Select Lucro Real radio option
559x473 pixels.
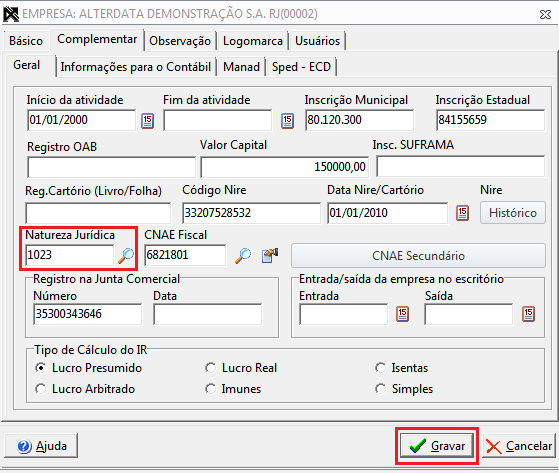pyautogui.click(x=211, y=368)
